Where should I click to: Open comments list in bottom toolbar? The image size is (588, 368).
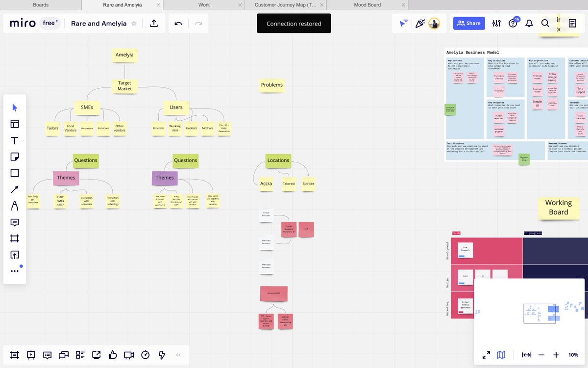coord(47,355)
